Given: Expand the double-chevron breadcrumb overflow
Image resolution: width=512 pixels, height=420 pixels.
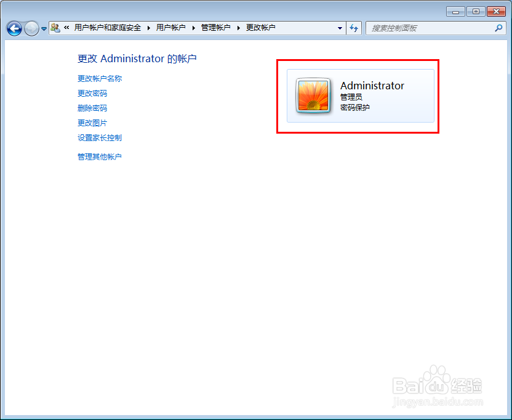Looking at the screenshot, I should 66,27.
